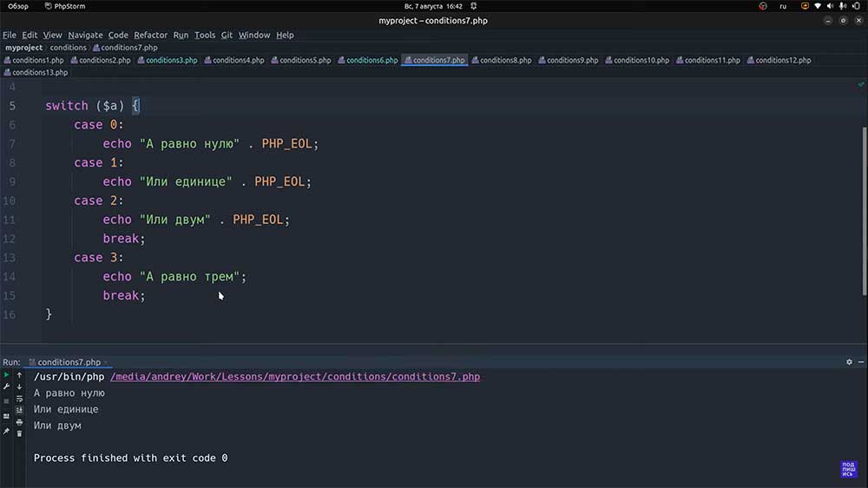The width and height of the screenshot is (868, 488).
Task: Click the editor vertical scrollbar
Action: (x=865, y=212)
